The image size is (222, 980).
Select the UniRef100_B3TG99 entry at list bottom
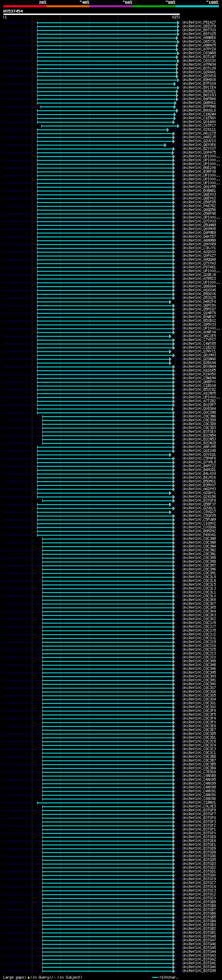coord(199,971)
